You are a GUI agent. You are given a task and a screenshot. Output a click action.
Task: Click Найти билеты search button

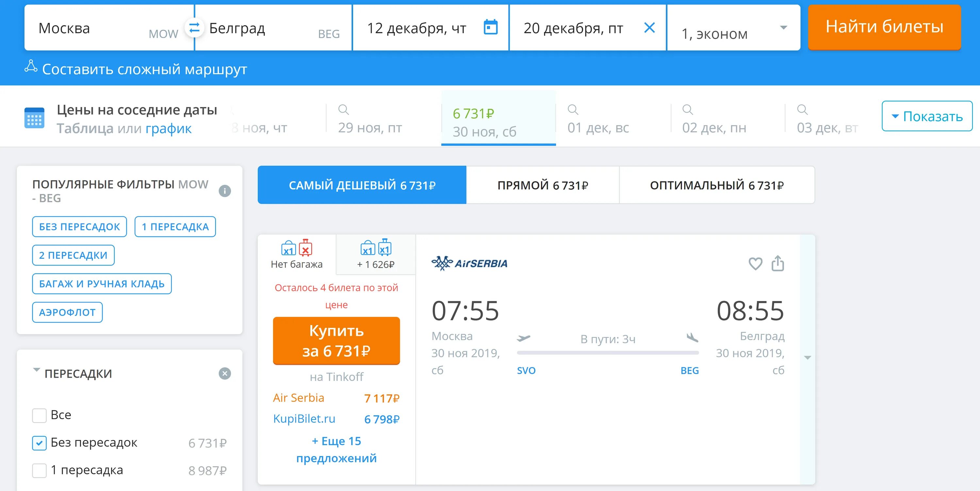point(885,27)
